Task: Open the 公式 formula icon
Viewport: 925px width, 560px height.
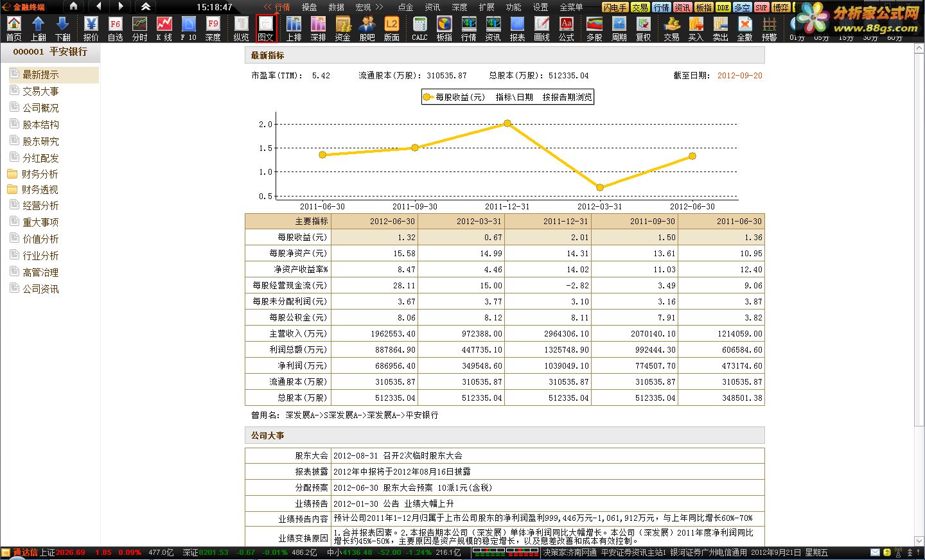Action: pyautogui.click(x=566, y=28)
